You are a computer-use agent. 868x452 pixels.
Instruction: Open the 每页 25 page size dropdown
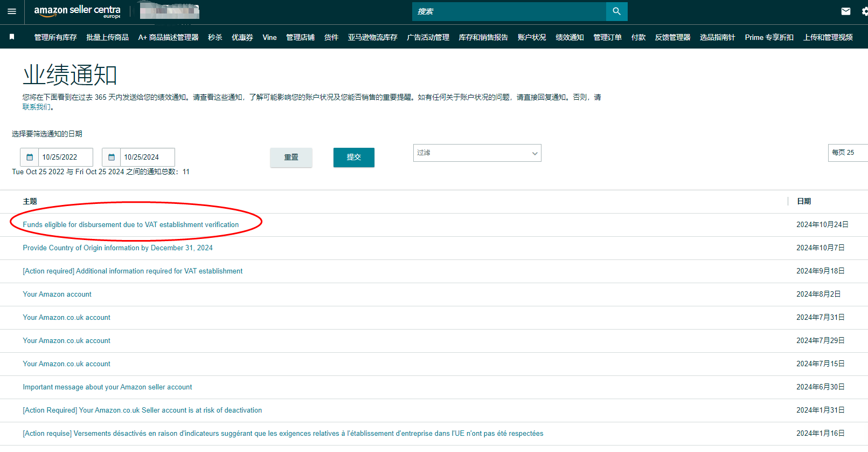point(848,153)
